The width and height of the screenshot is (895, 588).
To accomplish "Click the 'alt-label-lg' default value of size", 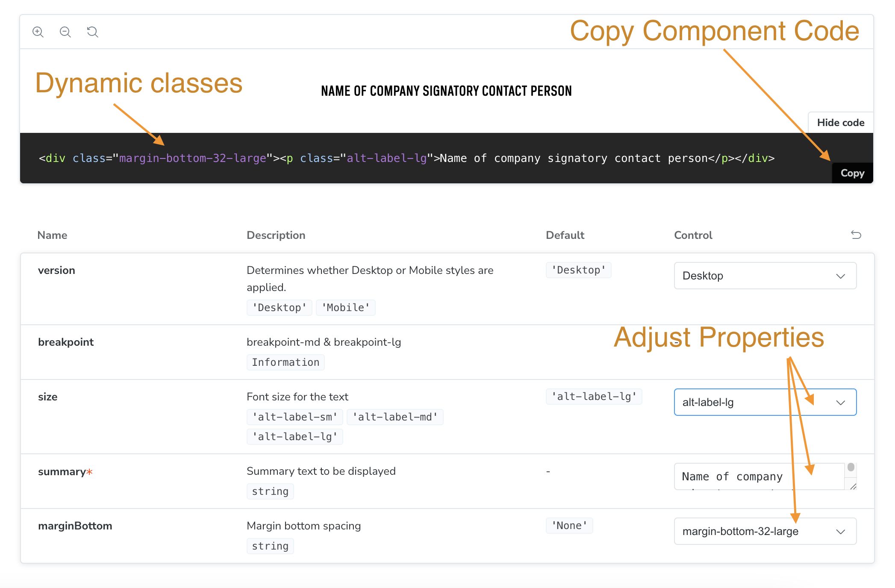I will pos(594,397).
